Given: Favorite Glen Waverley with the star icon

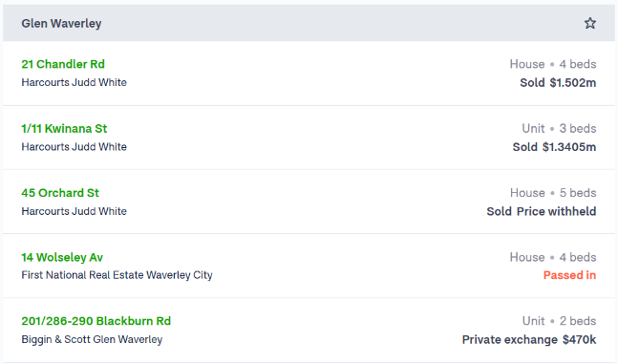Looking at the screenshot, I should point(589,23).
